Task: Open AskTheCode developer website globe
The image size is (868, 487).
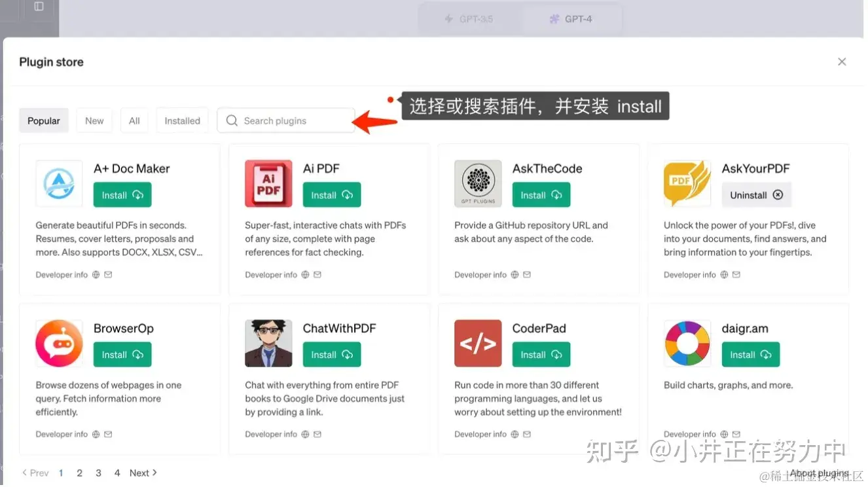Action: 515,275
